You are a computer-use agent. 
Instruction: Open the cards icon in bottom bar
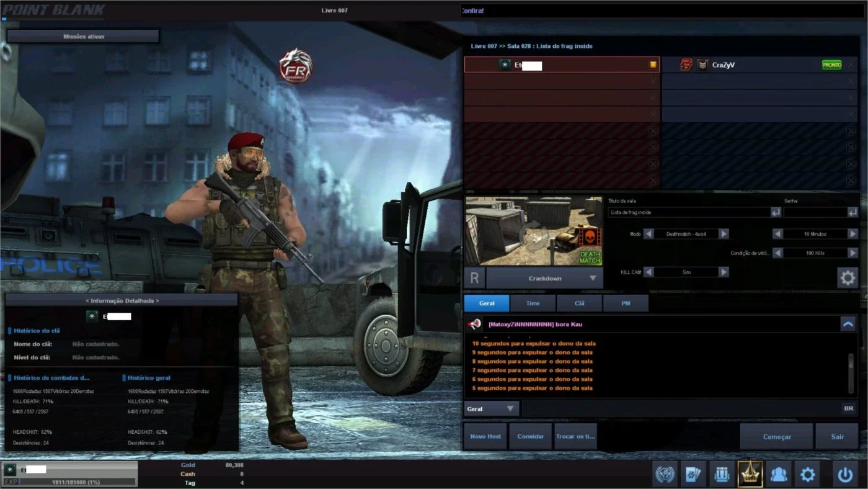pos(693,475)
